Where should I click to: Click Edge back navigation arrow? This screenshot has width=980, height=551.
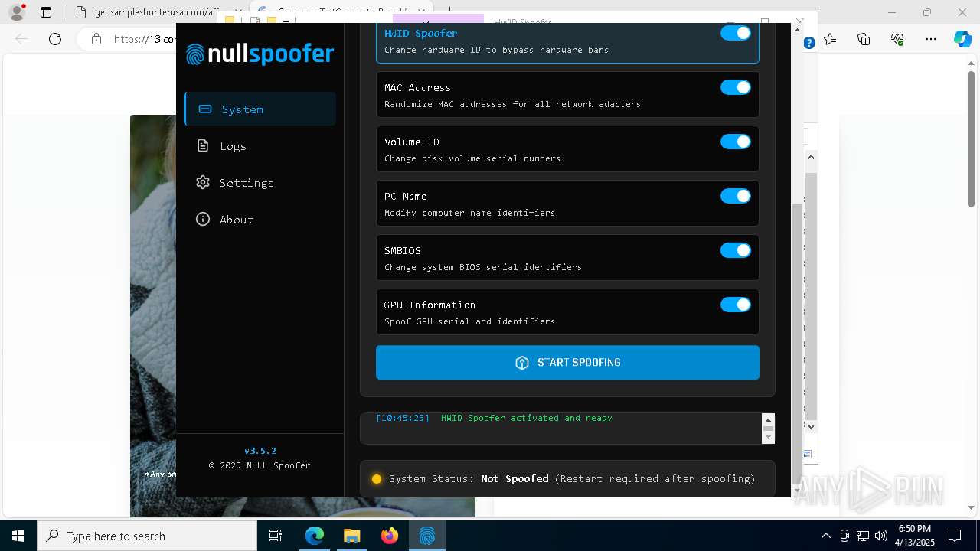21,39
